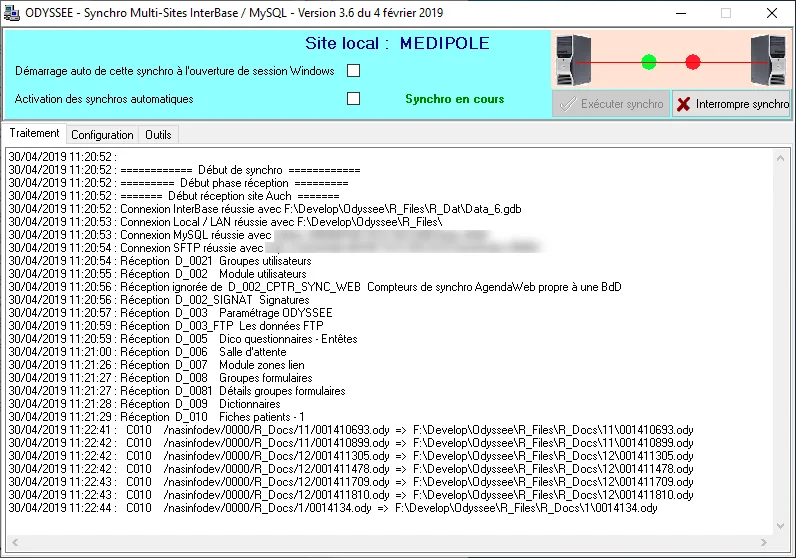The height and width of the screenshot is (558, 796).
Task: Click Interrompre synchro to stop synchronization
Action: pos(732,104)
